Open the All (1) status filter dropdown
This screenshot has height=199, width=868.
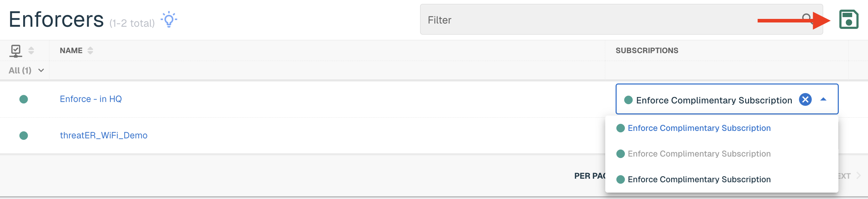(x=26, y=70)
